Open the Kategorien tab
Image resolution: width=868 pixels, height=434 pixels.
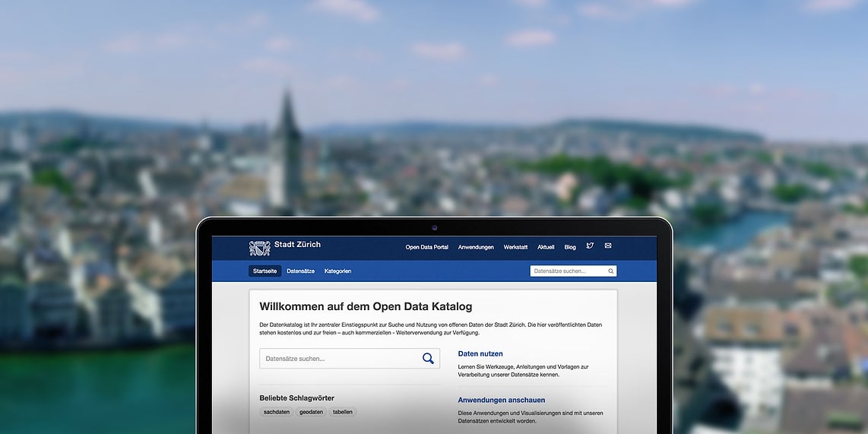coord(337,271)
